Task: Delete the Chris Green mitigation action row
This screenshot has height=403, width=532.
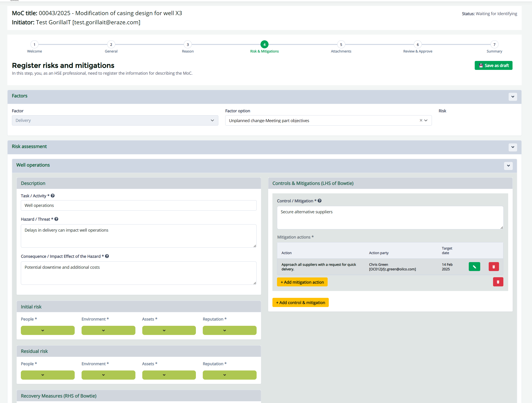Action: click(x=494, y=266)
